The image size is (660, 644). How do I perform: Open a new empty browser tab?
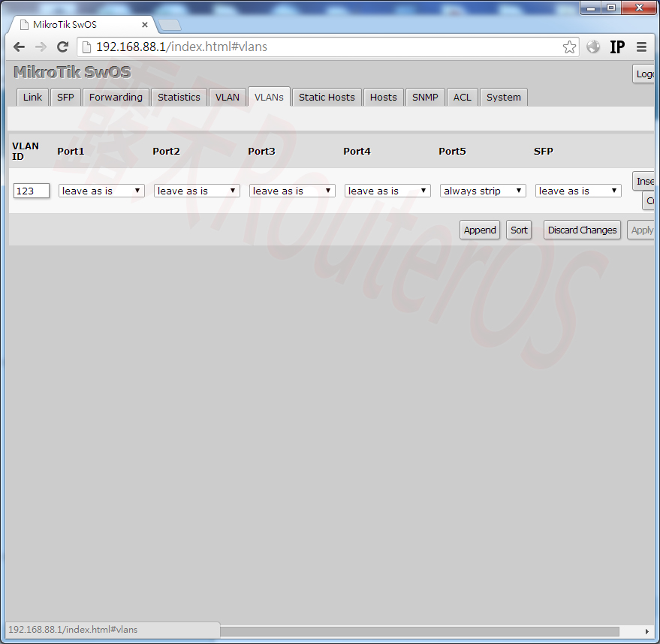coord(170,26)
